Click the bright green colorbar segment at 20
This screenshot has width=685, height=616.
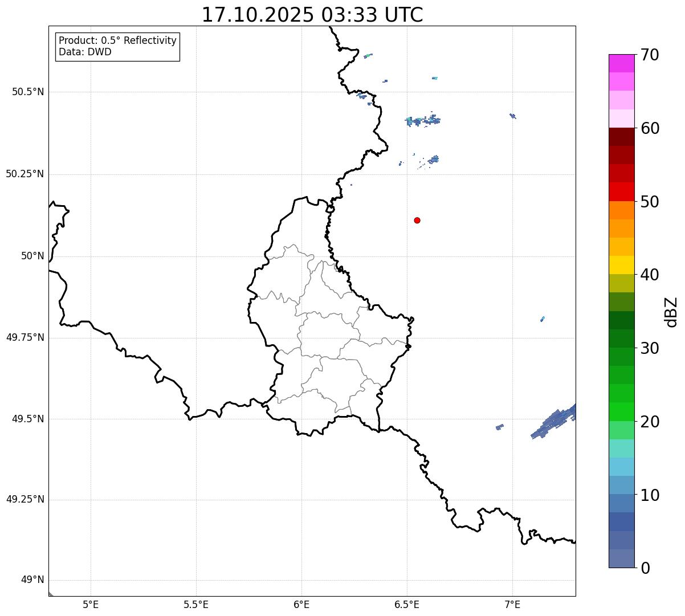[621, 412]
